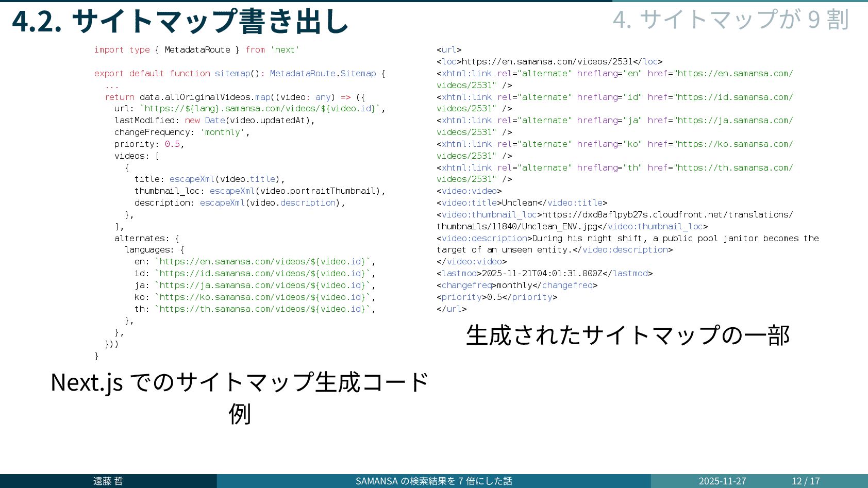Click the "en:" language URL code line

coord(255,261)
